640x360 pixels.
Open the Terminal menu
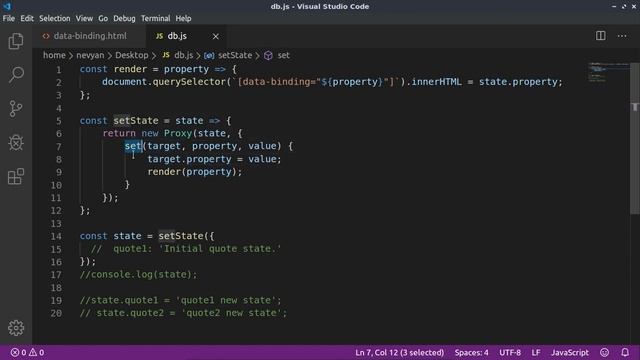pyautogui.click(x=156, y=18)
